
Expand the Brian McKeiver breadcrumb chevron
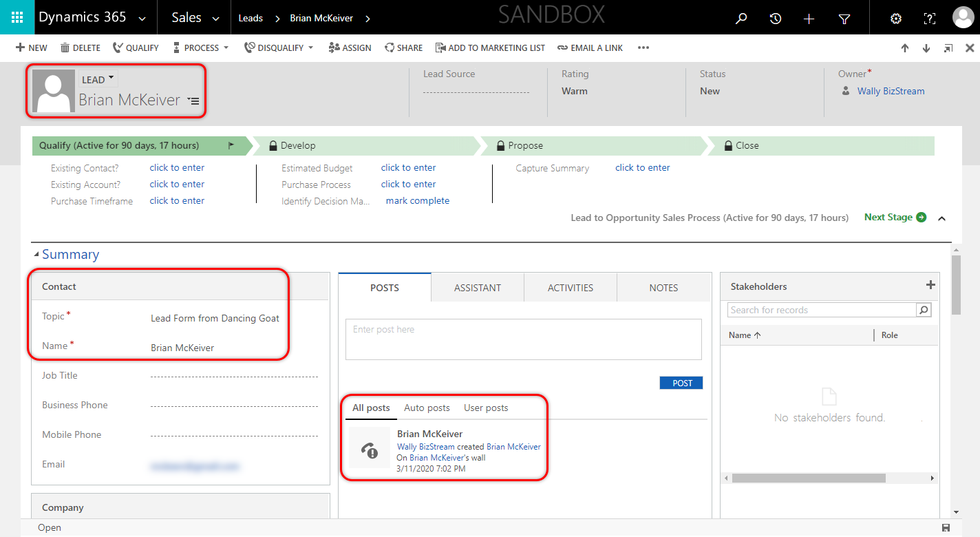[368, 19]
